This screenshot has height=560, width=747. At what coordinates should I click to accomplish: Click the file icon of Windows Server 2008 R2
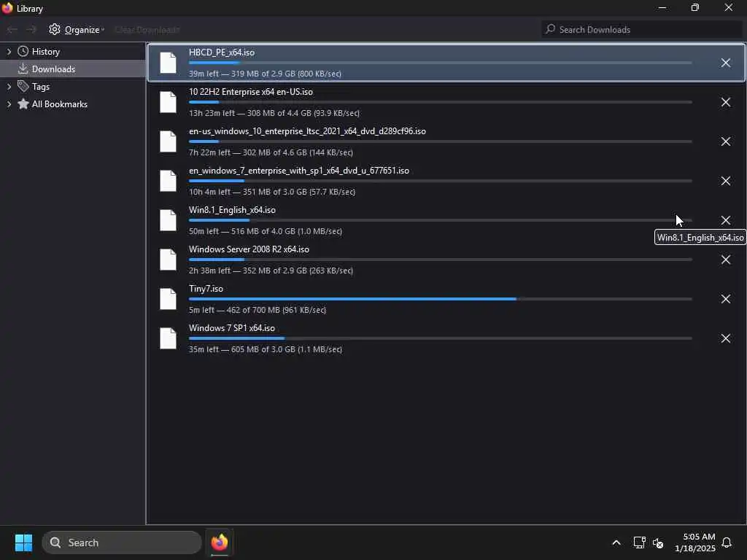pyautogui.click(x=168, y=260)
